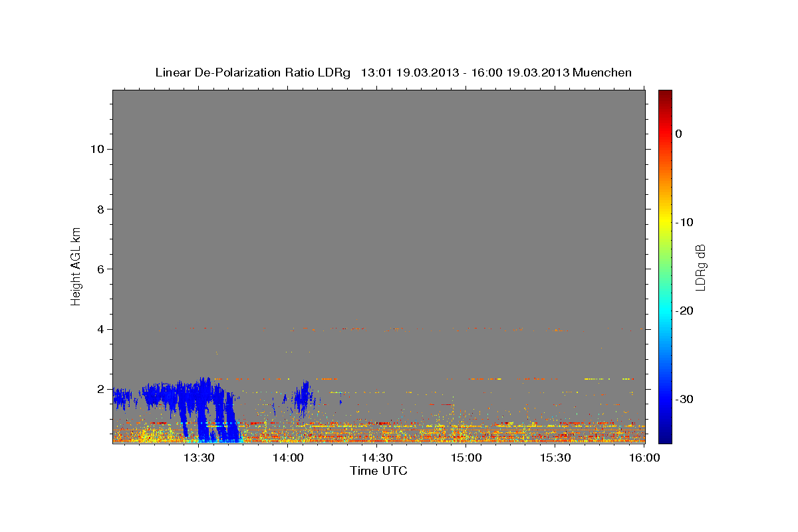Select the height tick label 4
The image size is (798, 532).
point(99,329)
